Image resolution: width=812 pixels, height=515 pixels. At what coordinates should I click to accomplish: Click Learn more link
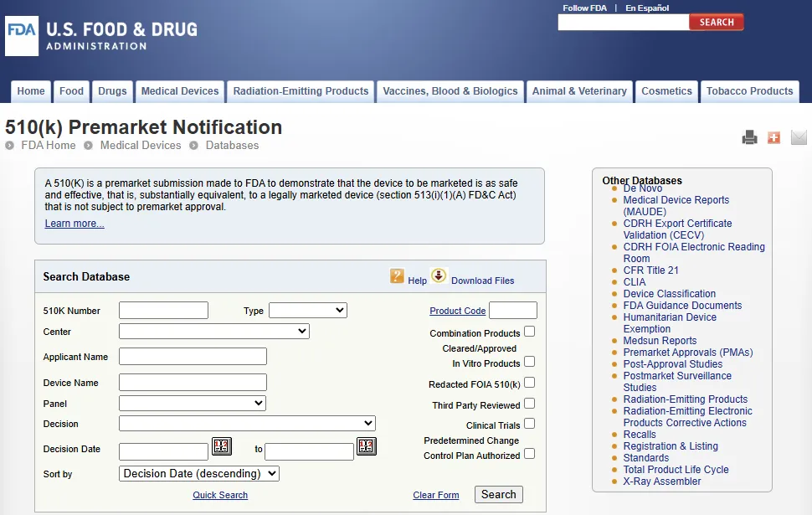75,224
